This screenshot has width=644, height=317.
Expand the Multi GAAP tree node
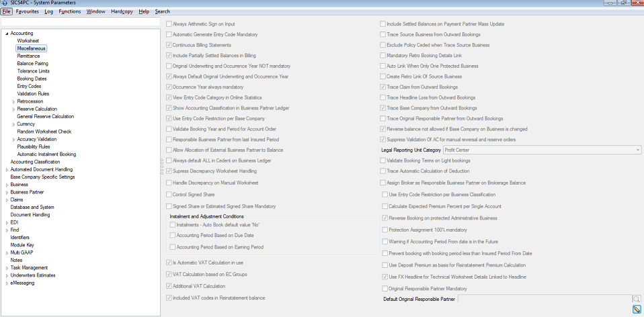(x=7, y=253)
